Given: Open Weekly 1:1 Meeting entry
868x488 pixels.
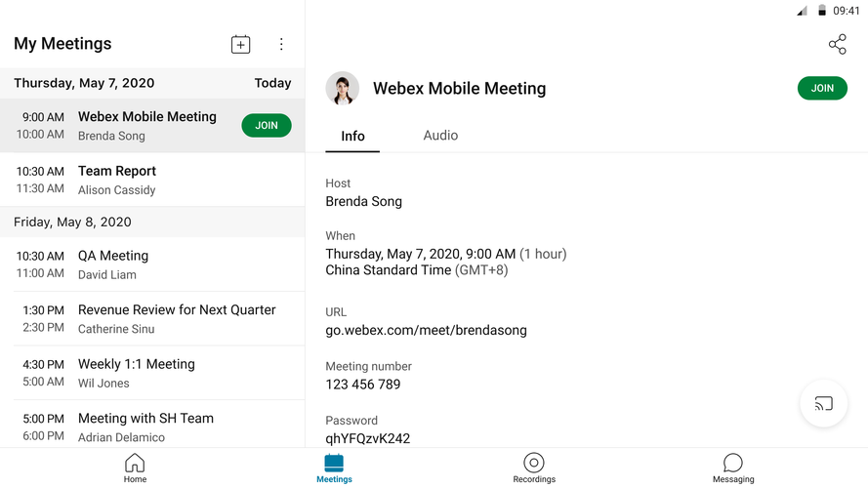Looking at the screenshot, I should tap(152, 373).
